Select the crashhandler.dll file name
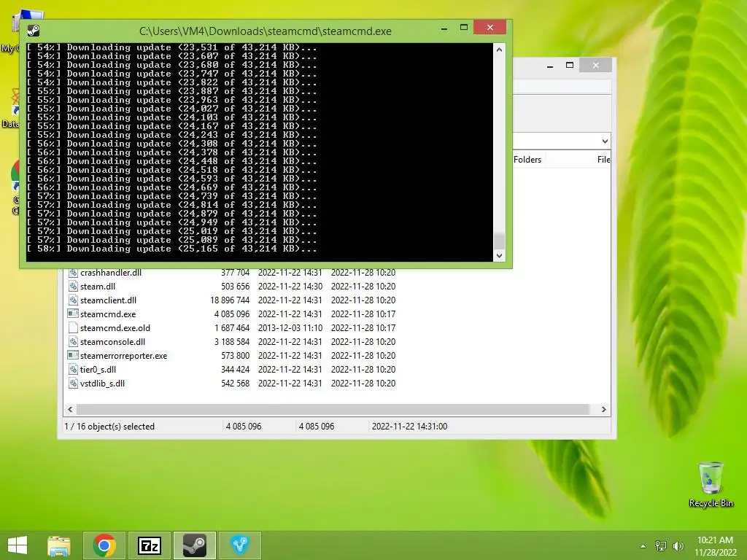This screenshot has width=747, height=560. point(111,273)
